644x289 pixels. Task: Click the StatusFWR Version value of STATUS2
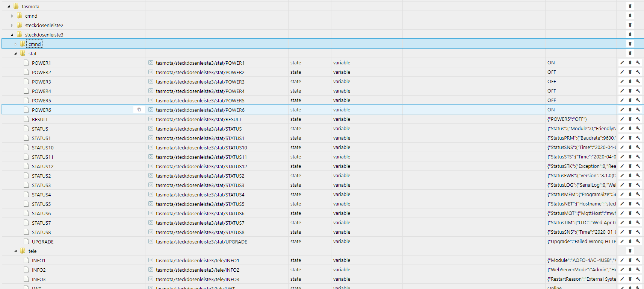tap(582, 176)
